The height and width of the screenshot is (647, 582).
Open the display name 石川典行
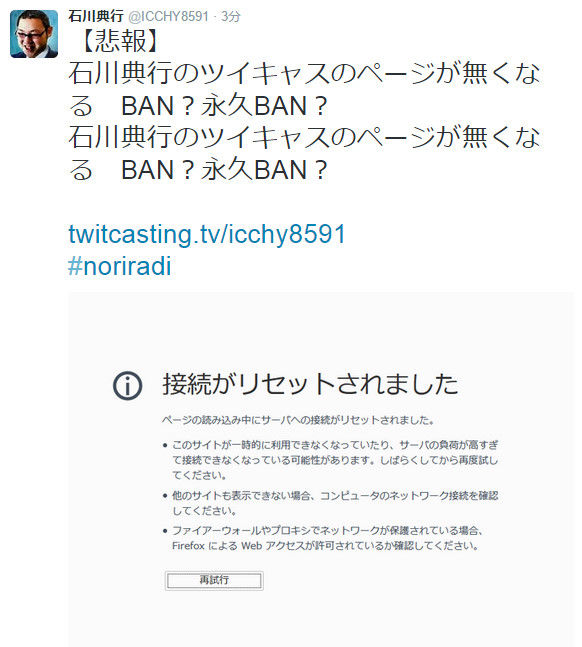[x=96, y=16]
